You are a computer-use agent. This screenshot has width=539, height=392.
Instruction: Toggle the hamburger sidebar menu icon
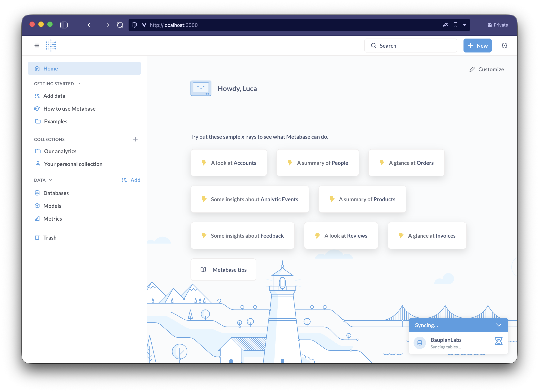pos(37,45)
